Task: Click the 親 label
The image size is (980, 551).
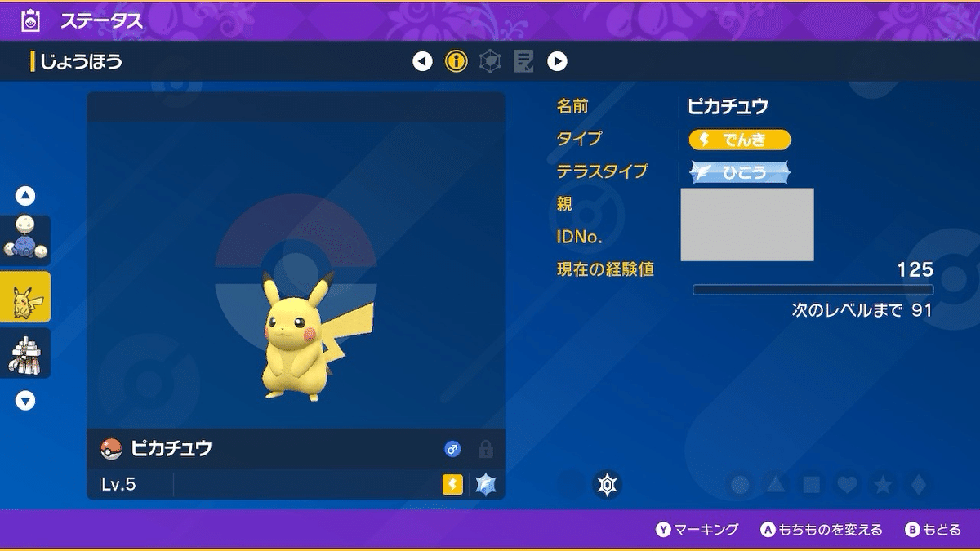Action: pos(564,204)
